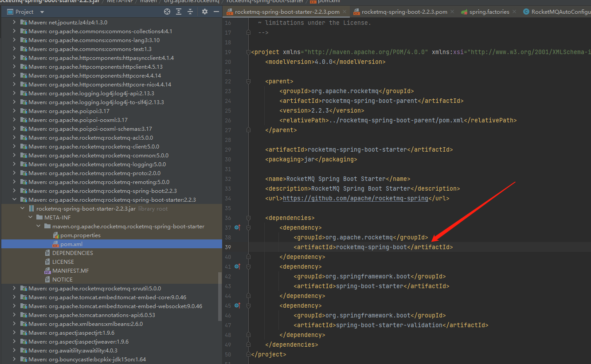Click rocketmq-spring-boot-starter in breadcrumb path
This screenshot has height=364, width=591.
pyautogui.click(x=265, y=2)
